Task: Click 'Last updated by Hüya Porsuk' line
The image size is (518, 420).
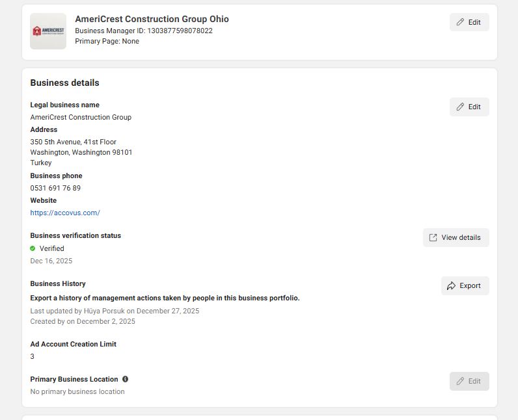Action: tap(115, 311)
